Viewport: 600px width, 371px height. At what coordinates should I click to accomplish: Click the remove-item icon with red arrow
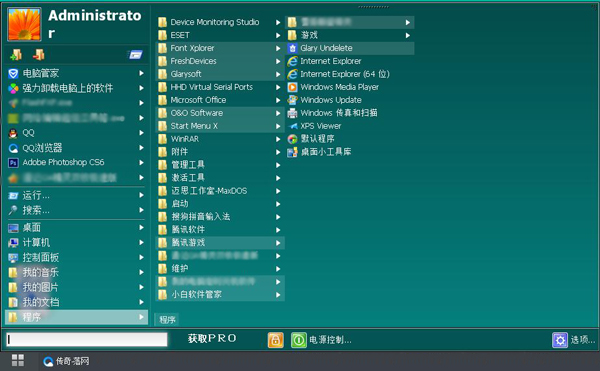[38, 55]
